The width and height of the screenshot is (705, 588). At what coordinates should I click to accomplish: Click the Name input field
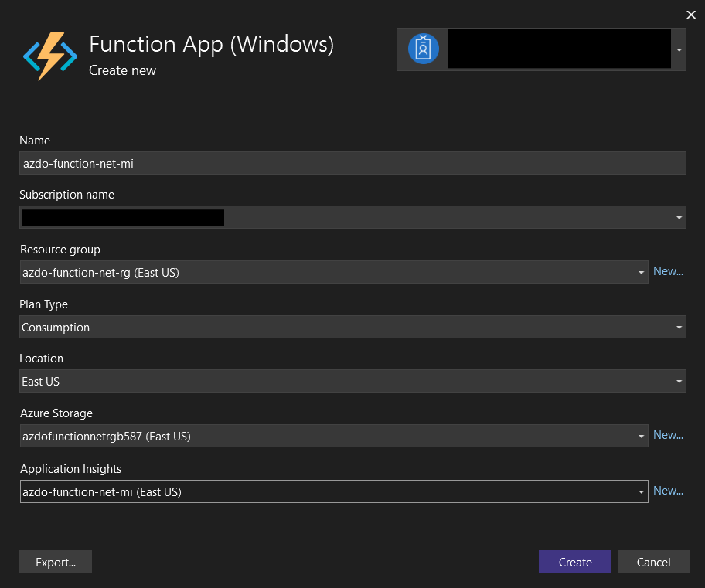352,163
